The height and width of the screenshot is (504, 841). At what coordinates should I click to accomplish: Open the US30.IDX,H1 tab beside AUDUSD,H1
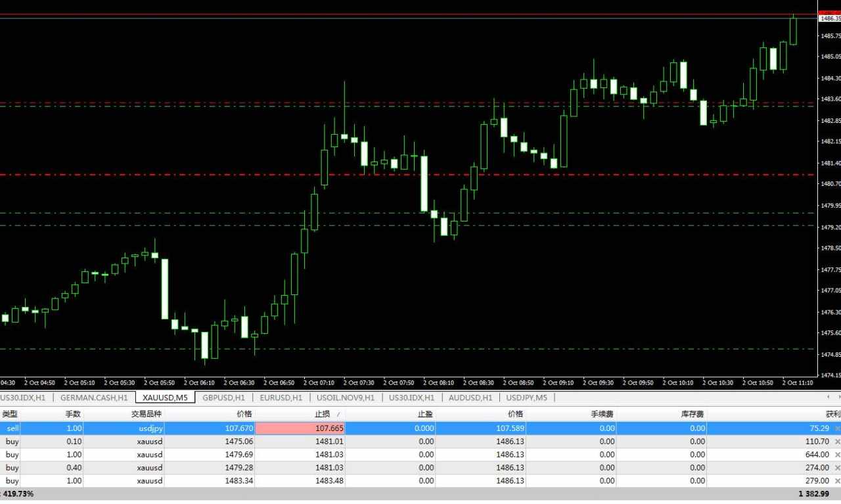click(411, 398)
